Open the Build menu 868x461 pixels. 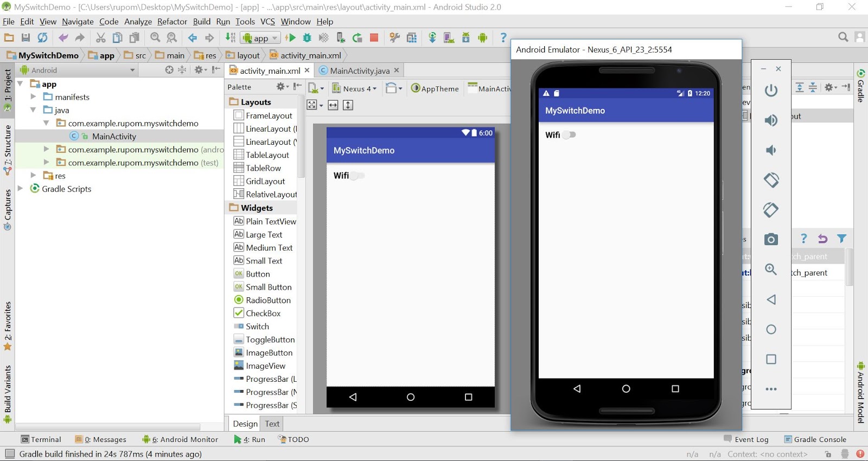pos(202,22)
